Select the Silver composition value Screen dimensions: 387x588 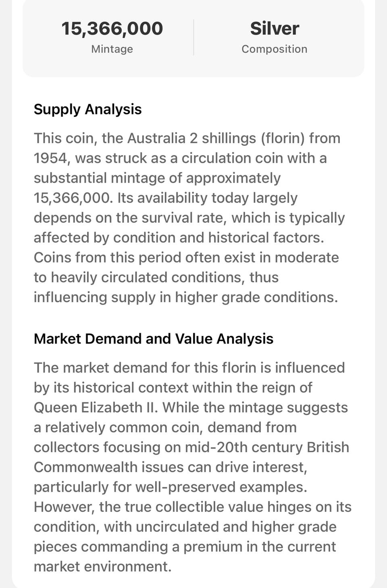click(x=274, y=29)
